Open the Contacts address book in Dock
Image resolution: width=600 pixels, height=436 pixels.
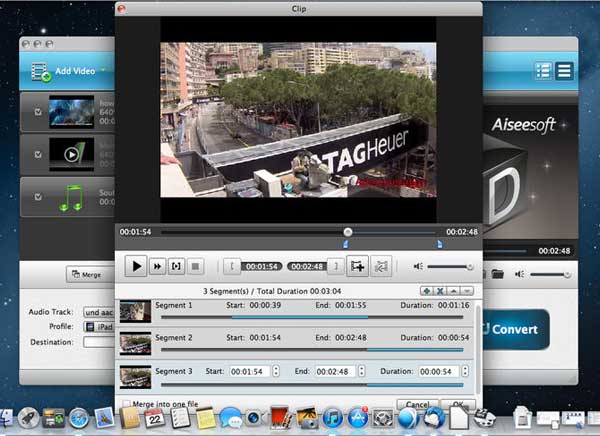pyautogui.click(x=130, y=418)
